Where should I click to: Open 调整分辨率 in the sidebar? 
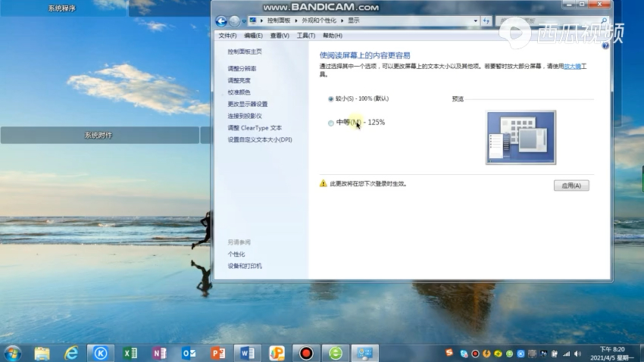tap(242, 69)
